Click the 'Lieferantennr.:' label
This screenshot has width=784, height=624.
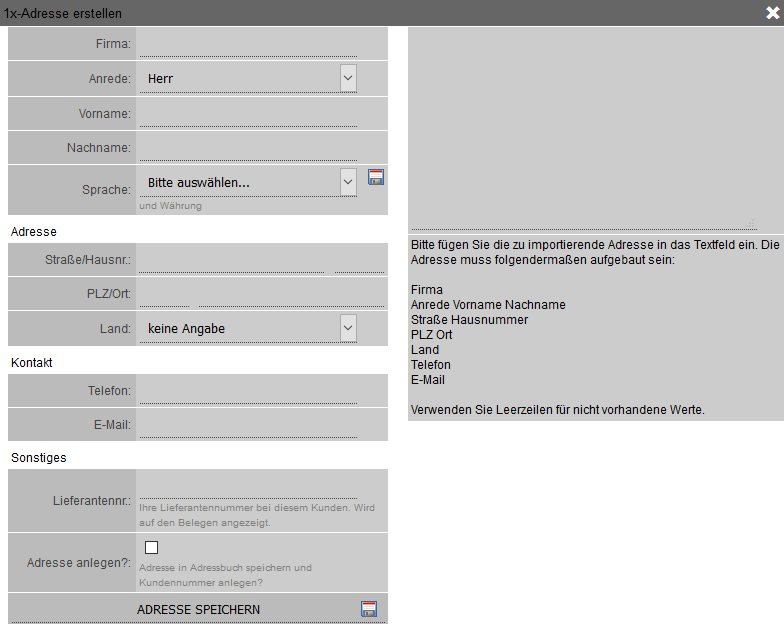(x=92, y=500)
